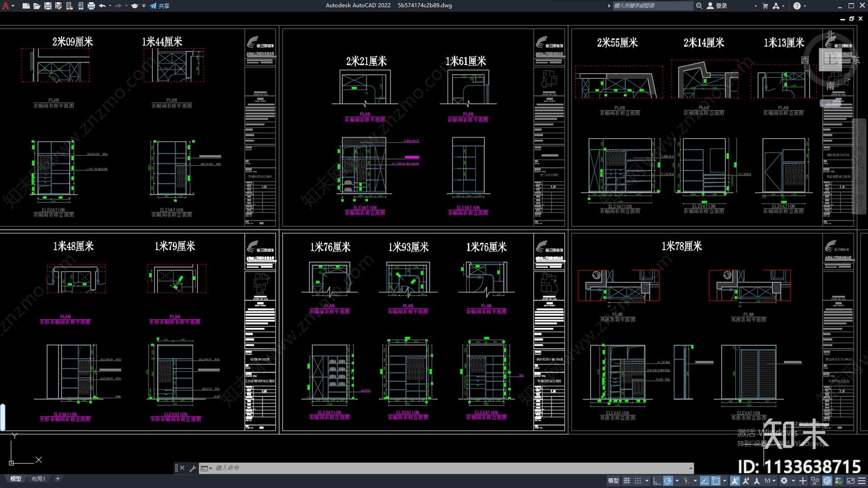Click the status bar customization hamburger icon
This screenshot has width=868, height=488.
coord(861,481)
